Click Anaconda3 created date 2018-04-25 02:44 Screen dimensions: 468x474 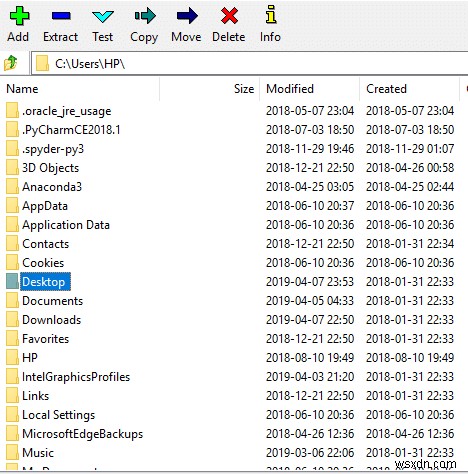(410, 187)
